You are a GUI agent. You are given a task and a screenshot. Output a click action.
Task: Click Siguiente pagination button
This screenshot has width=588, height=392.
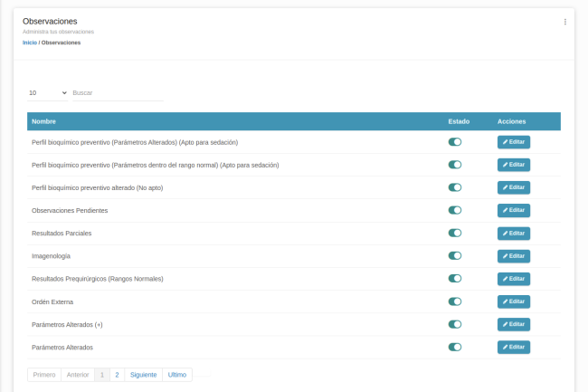(x=143, y=374)
